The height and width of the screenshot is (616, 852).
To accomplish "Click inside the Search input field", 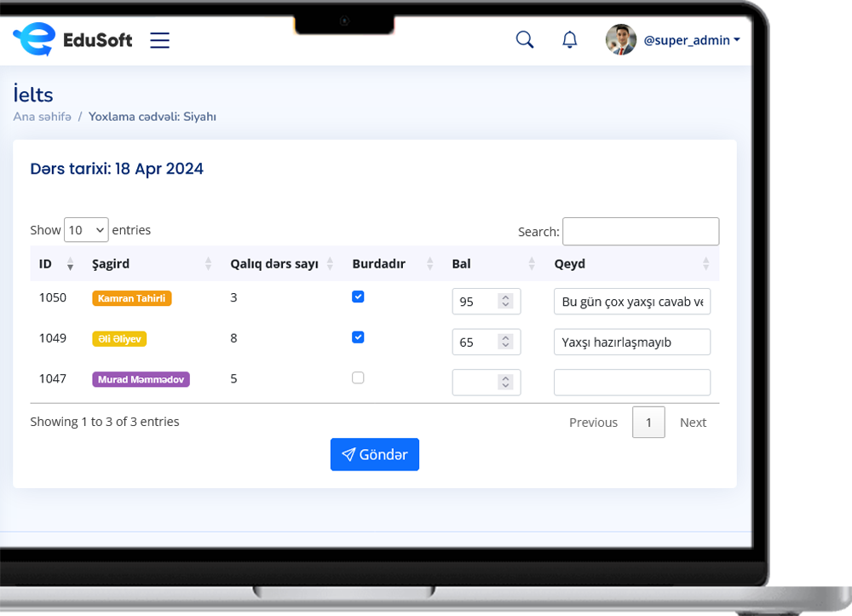I will click(641, 231).
